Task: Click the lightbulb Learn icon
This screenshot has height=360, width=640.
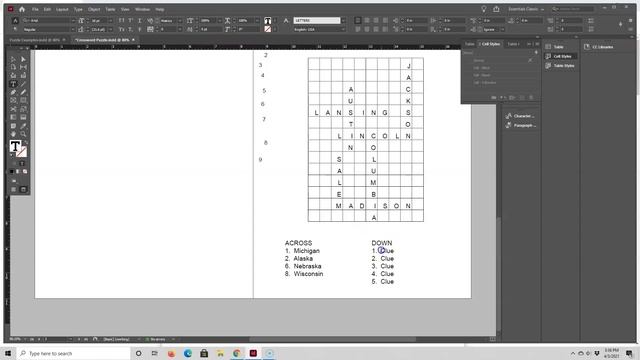Action: point(484,9)
